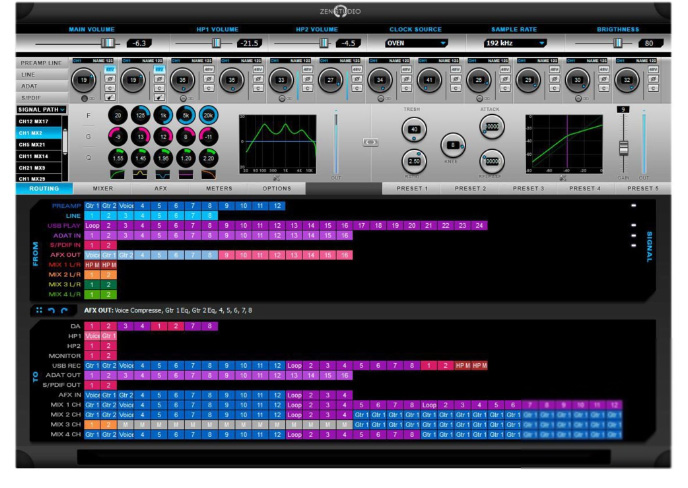688x488 pixels.
Task: Click the redo arrow in routing toolbar
Action: click(x=63, y=310)
